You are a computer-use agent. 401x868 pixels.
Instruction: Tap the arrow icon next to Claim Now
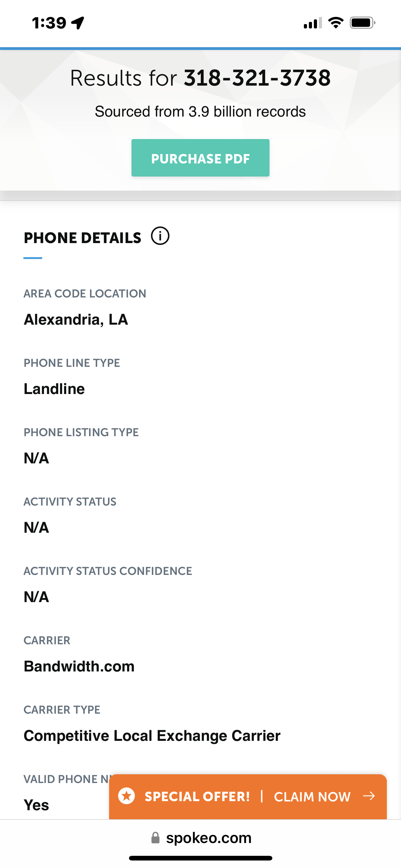[369, 796]
